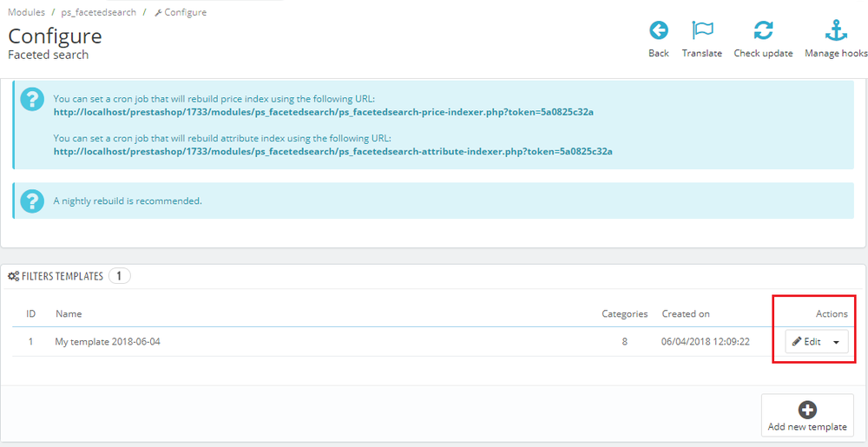
Task: Click the FILTERS TEMPLATES panel heading
Action: (x=62, y=276)
